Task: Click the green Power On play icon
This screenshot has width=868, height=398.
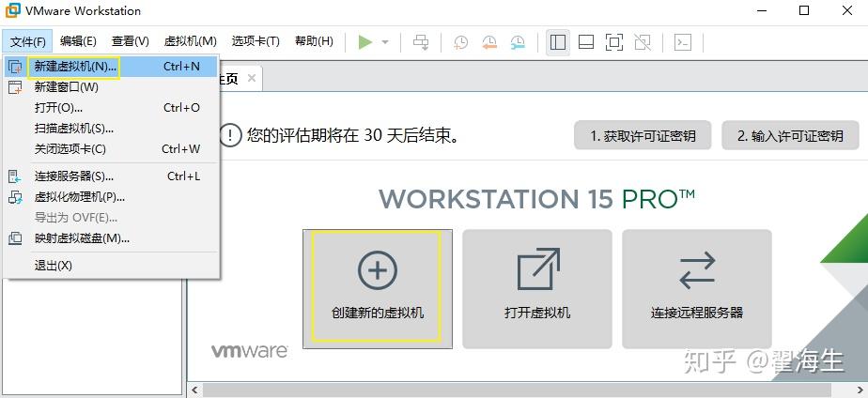Action: tap(364, 42)
